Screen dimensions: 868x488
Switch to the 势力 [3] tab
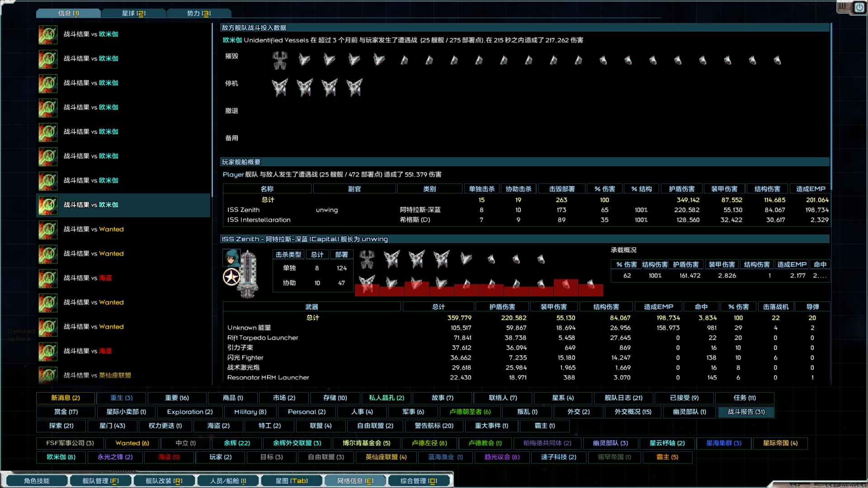[199, 14]
